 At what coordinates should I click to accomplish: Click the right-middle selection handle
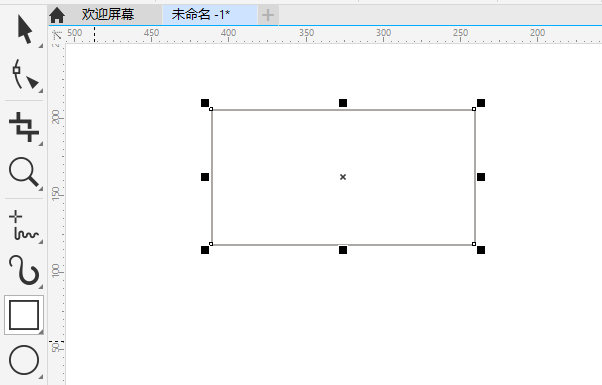click(481, 177)
